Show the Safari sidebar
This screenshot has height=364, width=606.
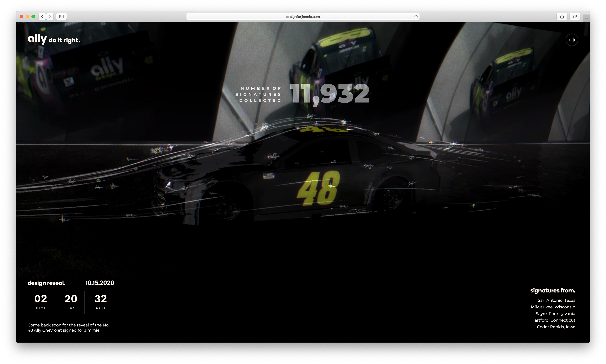(62, 16)
